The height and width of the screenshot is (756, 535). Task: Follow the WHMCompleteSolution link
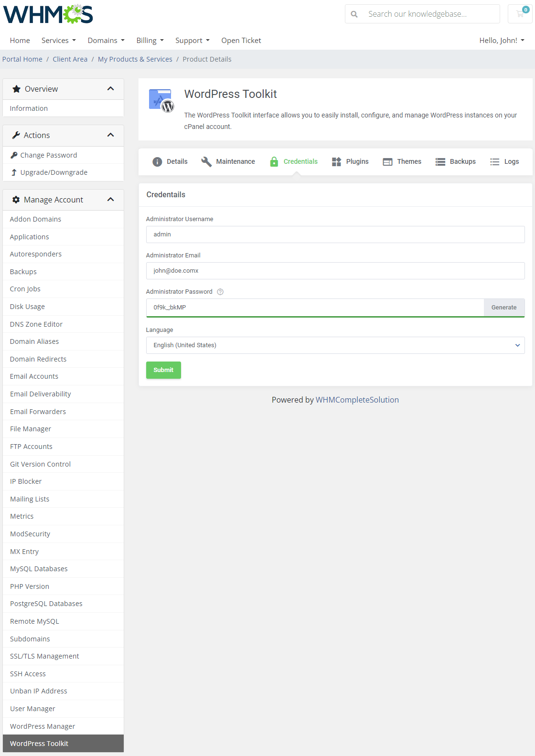(x=357, y=400)
